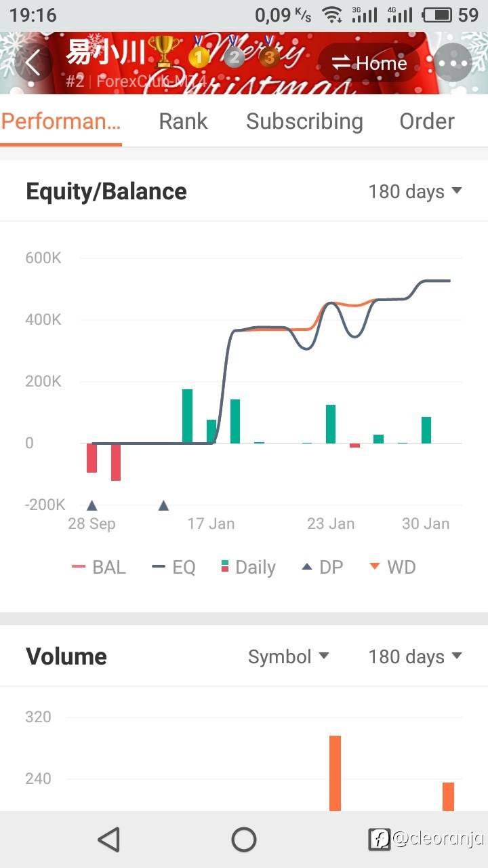Tap Android home circle button

[244, 840]
